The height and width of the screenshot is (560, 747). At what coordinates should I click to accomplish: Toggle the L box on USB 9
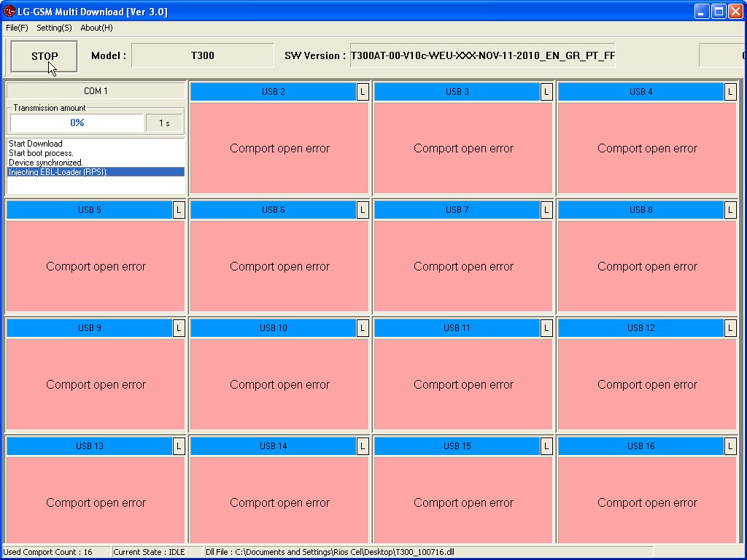pyautogui.click(x=179, y=328)
